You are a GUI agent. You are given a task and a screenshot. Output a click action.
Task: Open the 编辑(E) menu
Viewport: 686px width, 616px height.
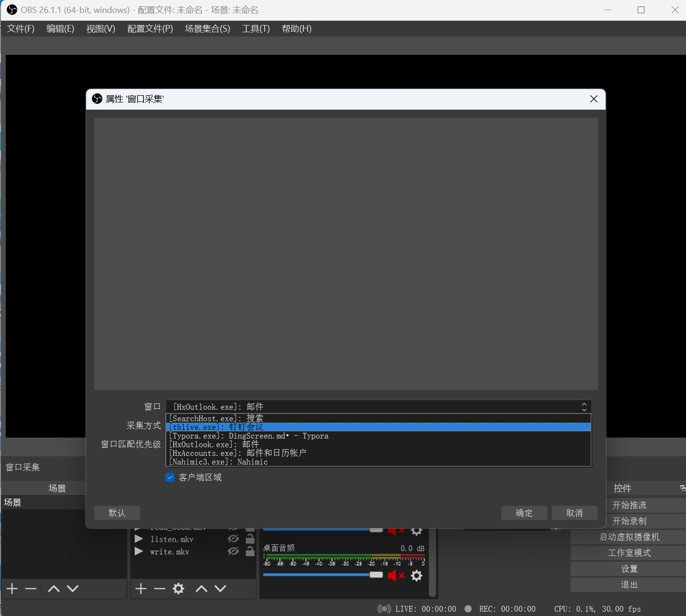[x=60, y=29]
